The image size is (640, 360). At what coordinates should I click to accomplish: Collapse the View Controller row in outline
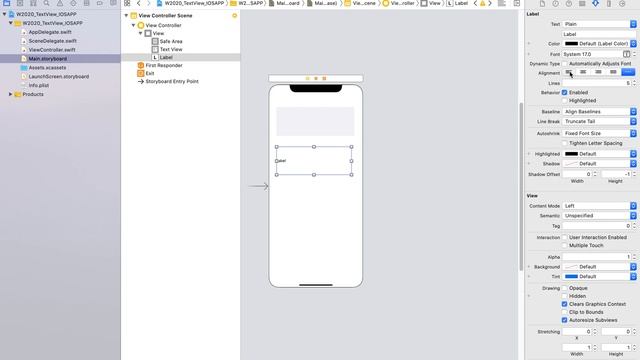coord(133,25)
